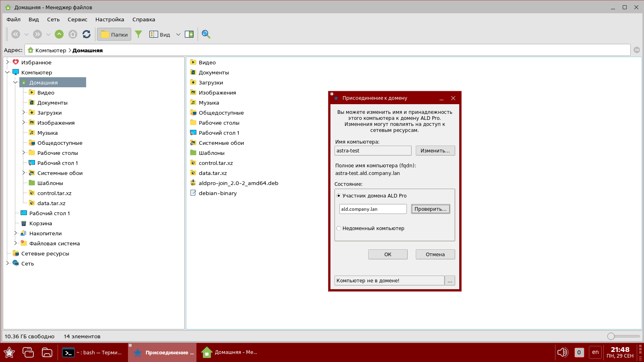This screenshot has width=644, height=362.
Task: Click the green Up directory arrow icon
Action: tap(59, 34)
